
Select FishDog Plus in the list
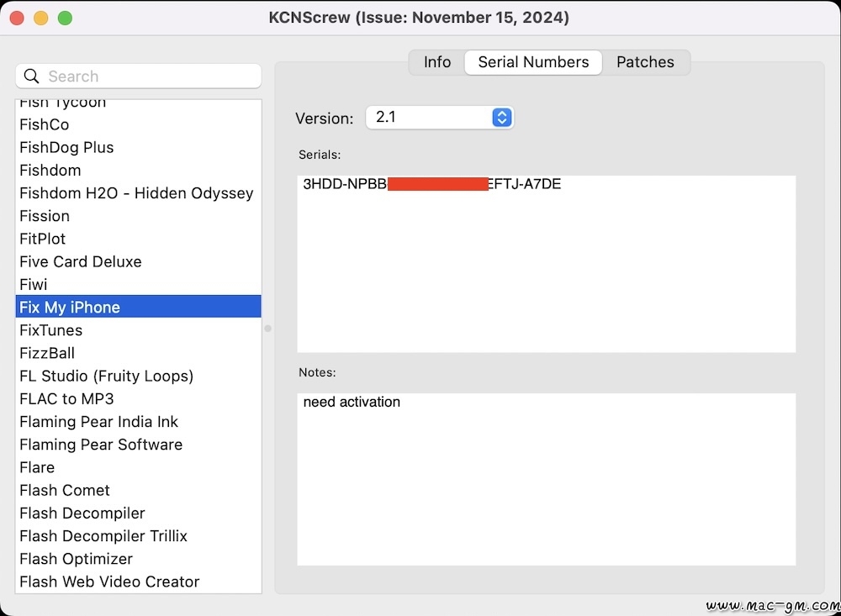pos(139,147)
